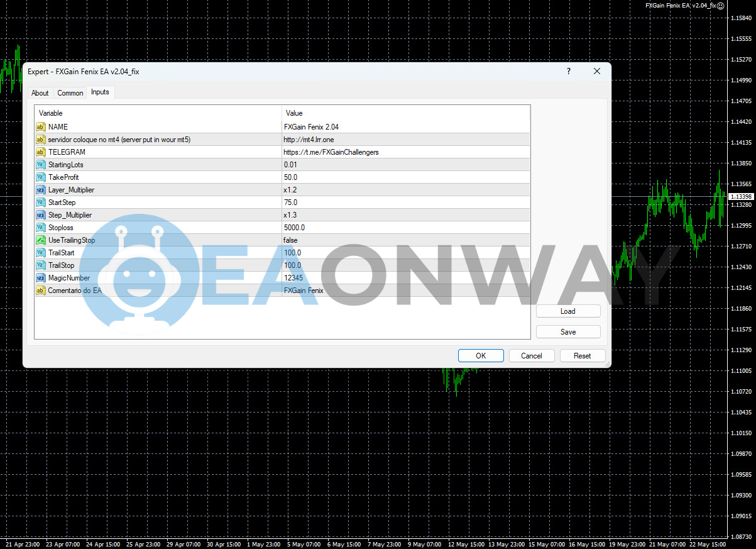Switch to the Common tab
The width and height of the screenshot is (756, 549).
(70, 93)
